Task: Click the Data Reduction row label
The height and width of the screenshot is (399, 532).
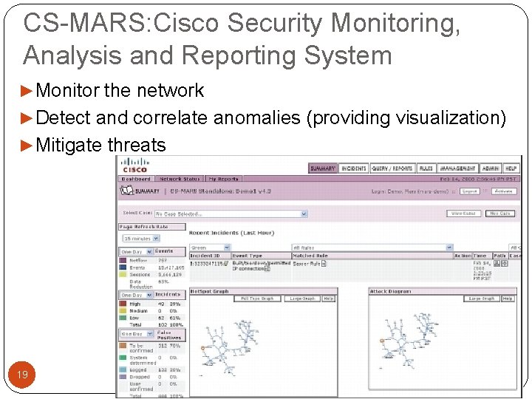Action: (140, 284)
